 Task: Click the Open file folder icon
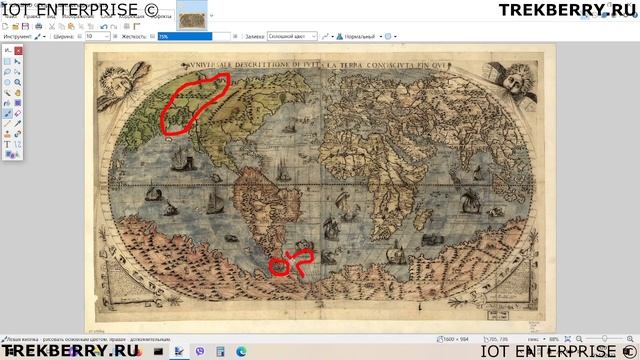pos(16,27)
